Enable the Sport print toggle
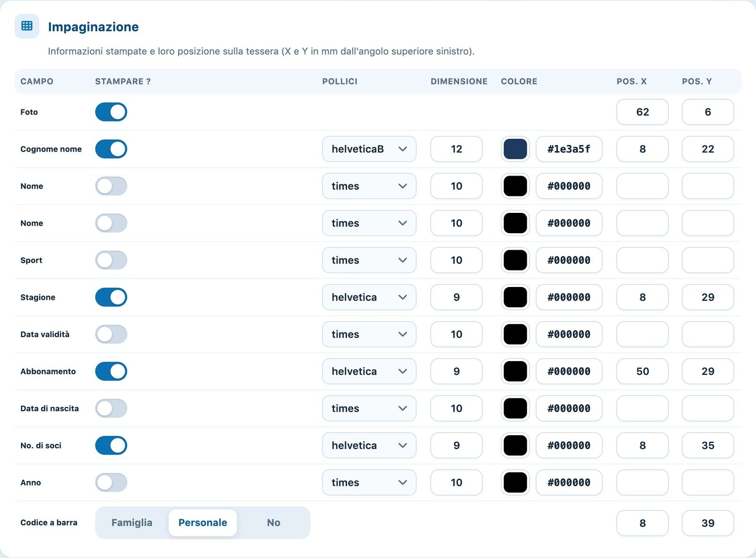 click(x=111, y=260)
